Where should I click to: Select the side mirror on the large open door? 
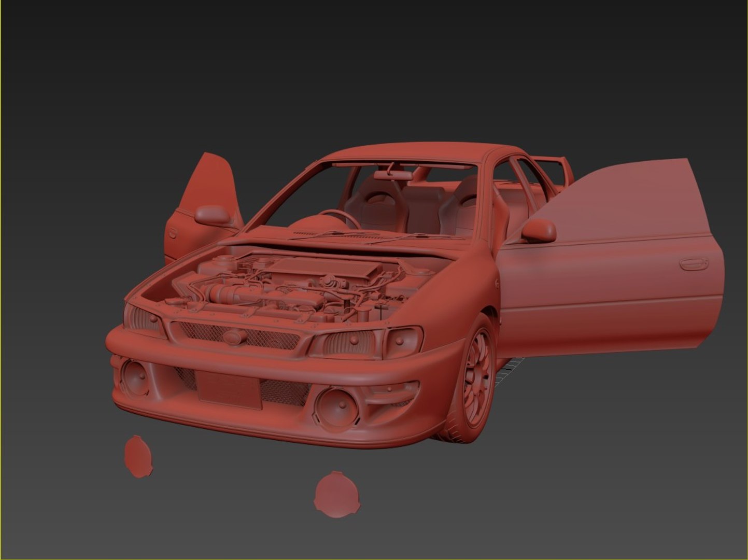coord(539,231)
